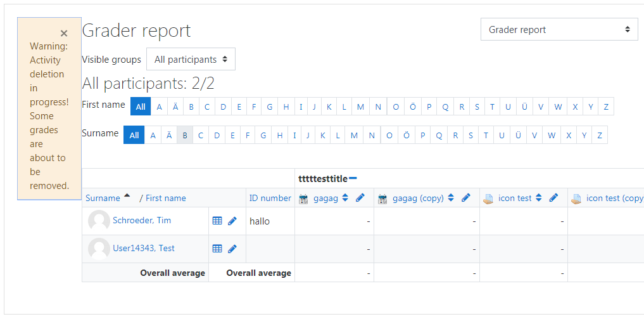Open the Visible groups All participants dropdown
The height and width of the screenshot is (319, 644).
click(x=191, y=59)
